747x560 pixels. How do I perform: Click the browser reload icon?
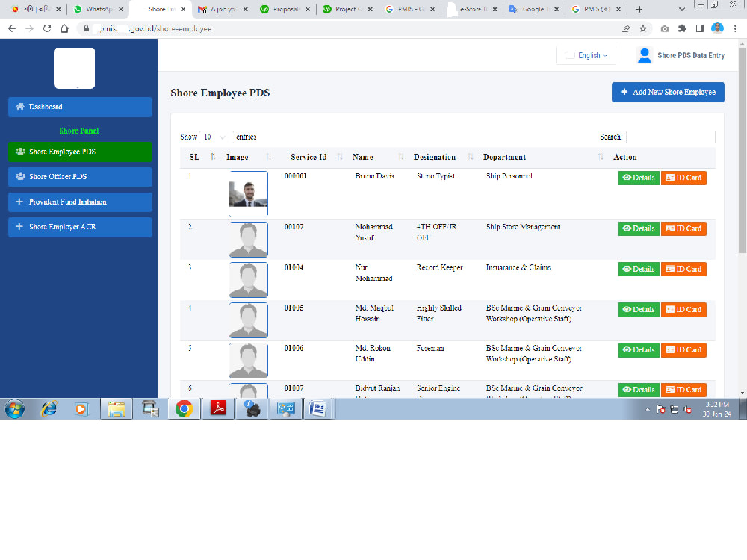click(47, 26)
